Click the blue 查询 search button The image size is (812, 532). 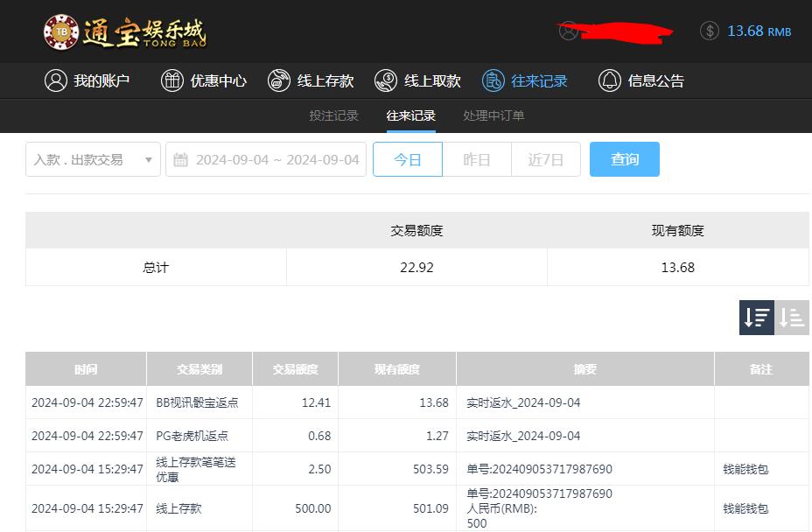624,159
